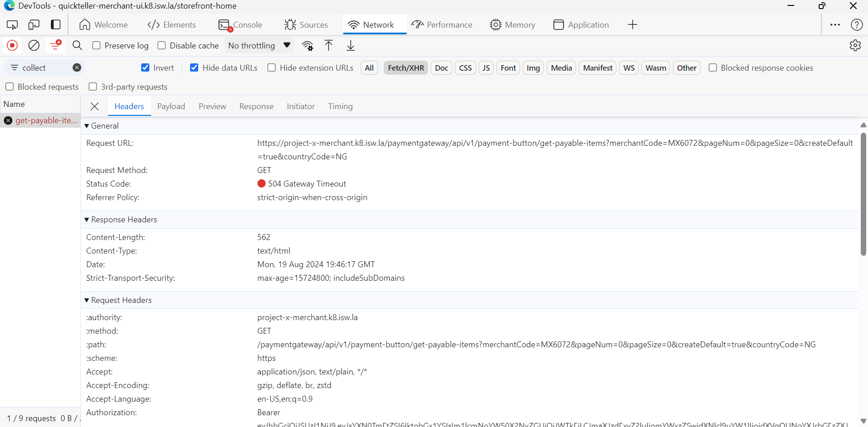Viewport: 868px width, 427px height.
Task: Click the export HAR download arrow
Action: click(351, 45)
